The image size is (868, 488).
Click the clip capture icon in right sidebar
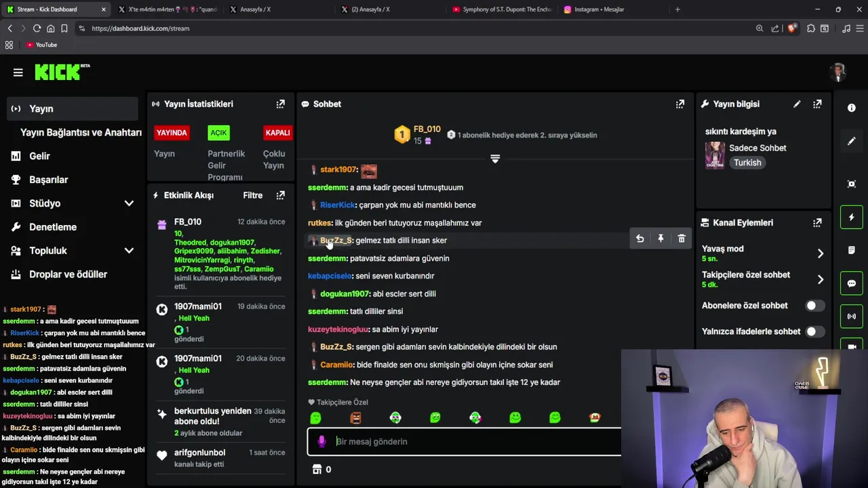click(852, 184)
